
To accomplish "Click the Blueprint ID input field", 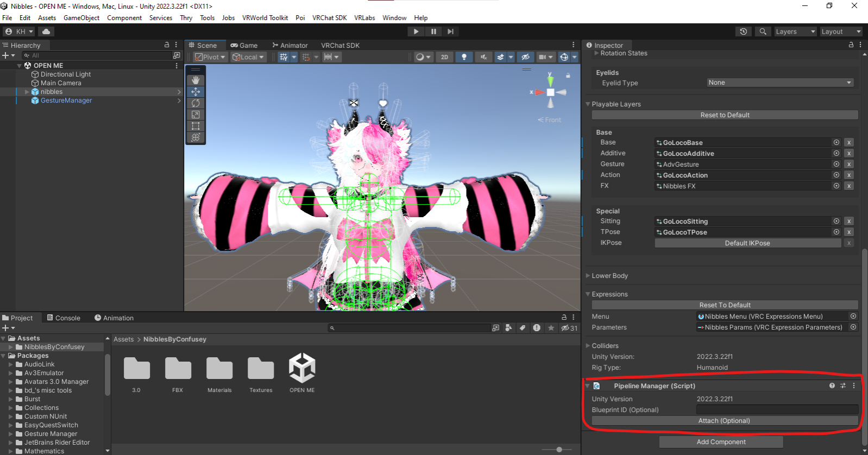I will [777, 409].
